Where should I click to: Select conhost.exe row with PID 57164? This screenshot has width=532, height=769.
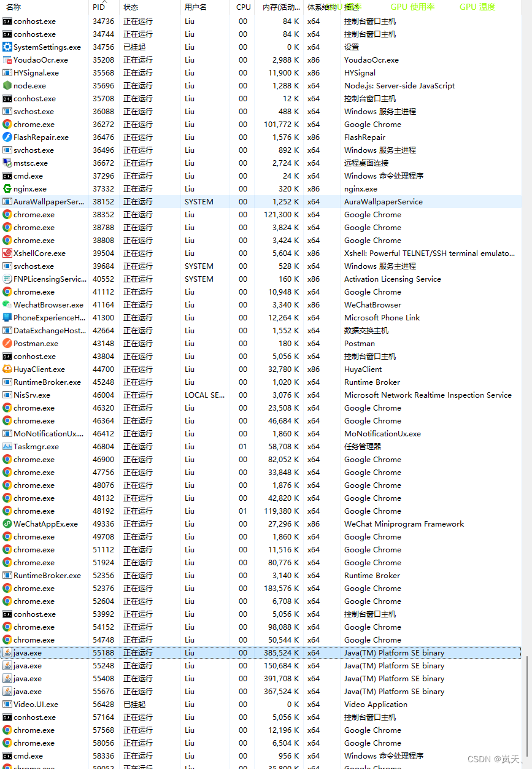click(261, 717)
